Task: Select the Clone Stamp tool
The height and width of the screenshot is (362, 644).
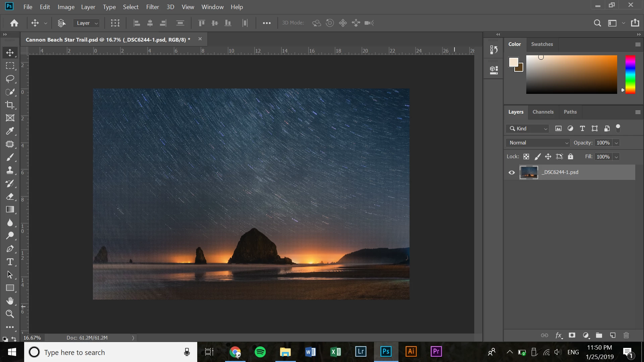Action: click(x=10, y=170)
